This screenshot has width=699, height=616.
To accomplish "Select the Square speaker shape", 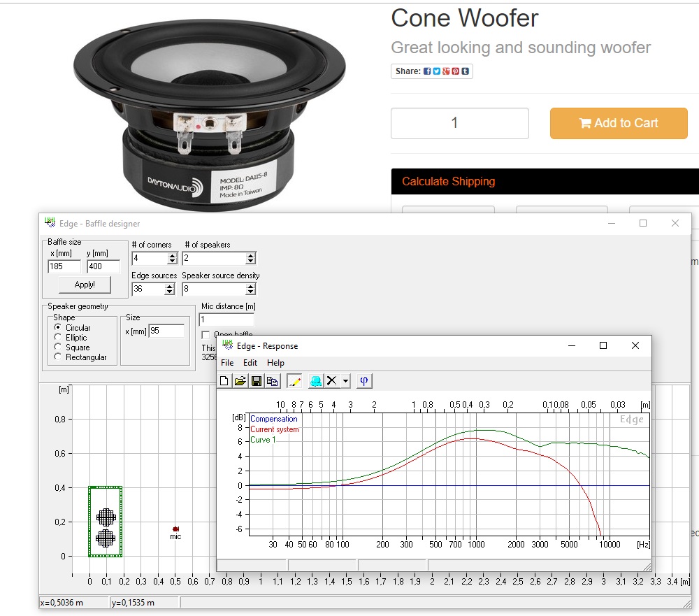I will click(57, 347).
